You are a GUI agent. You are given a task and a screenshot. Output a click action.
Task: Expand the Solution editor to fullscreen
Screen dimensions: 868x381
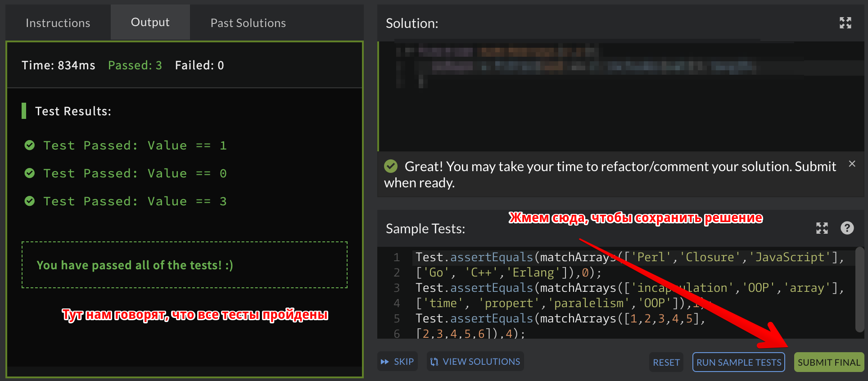[x=845, y=23]
